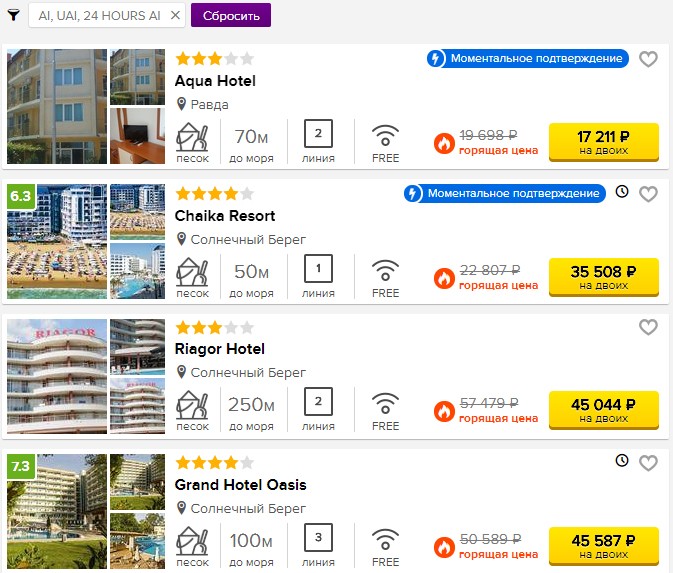Favorite Chaika Resort using the heart icon
This screenshot has height=573, width=673.
648,194
